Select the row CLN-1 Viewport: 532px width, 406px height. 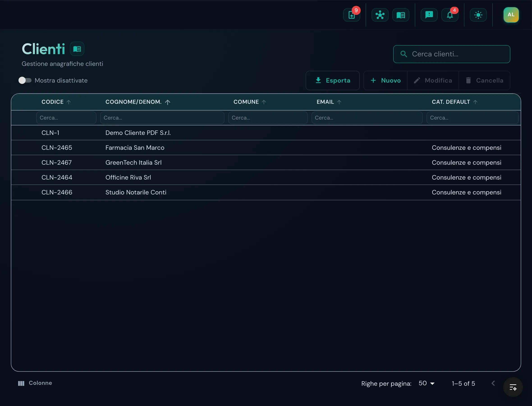click(266, 133)
